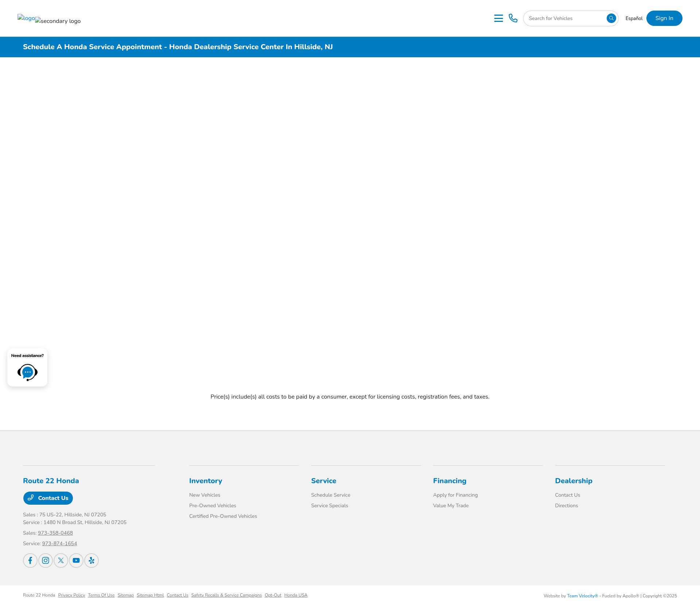Open the Instagram social icon
This screenshot has width=700, height=605.
click(x=46, y=561)
